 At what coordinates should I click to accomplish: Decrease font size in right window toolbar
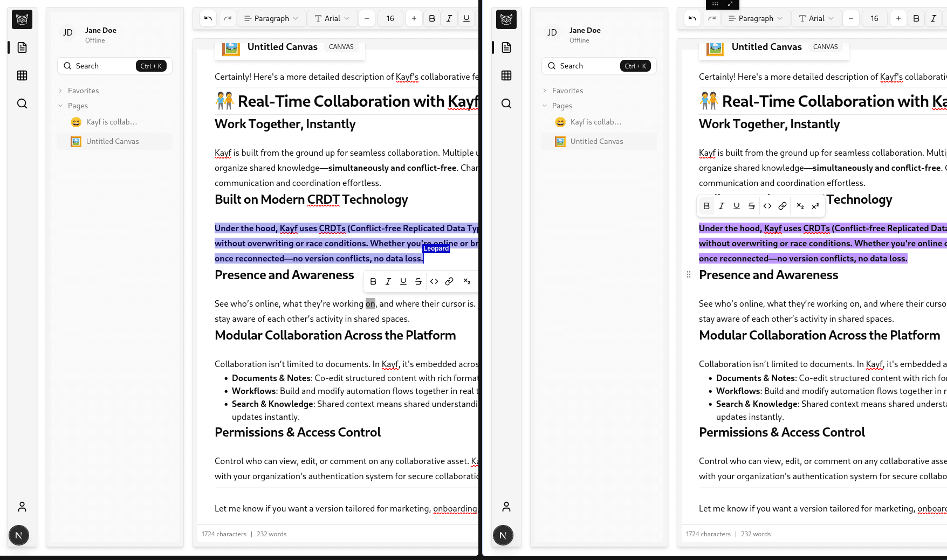(851, 18)
